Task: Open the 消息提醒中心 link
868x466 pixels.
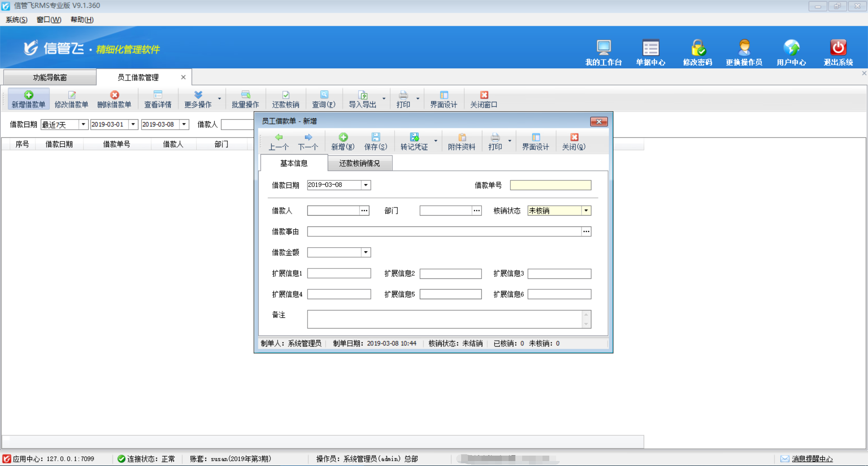Action: 812,458
